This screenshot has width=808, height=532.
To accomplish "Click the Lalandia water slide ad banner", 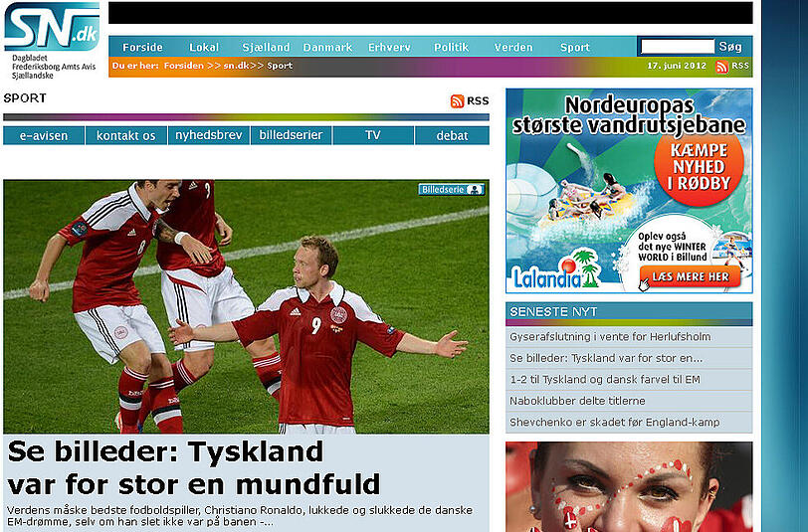I will tap(629, 191).
